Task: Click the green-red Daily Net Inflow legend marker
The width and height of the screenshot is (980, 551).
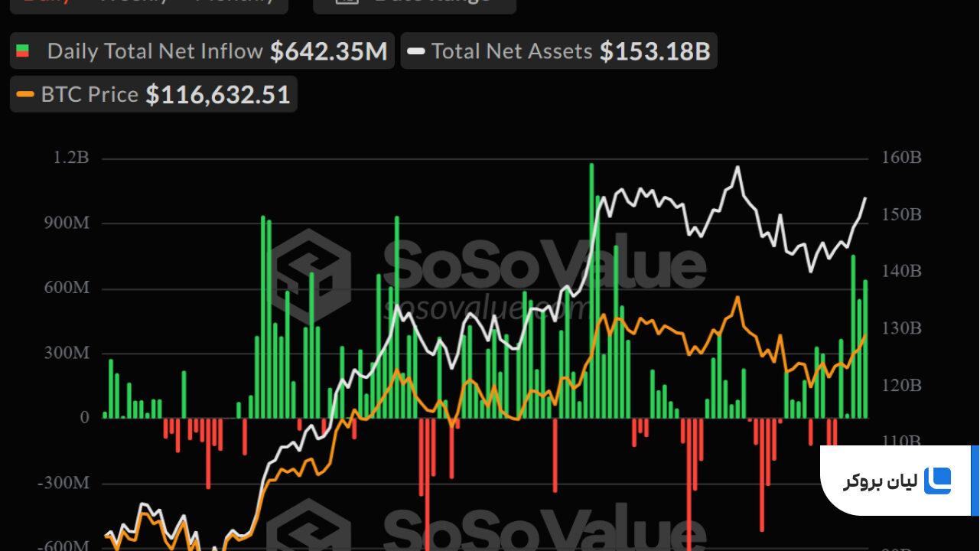Action: point(23,51)
